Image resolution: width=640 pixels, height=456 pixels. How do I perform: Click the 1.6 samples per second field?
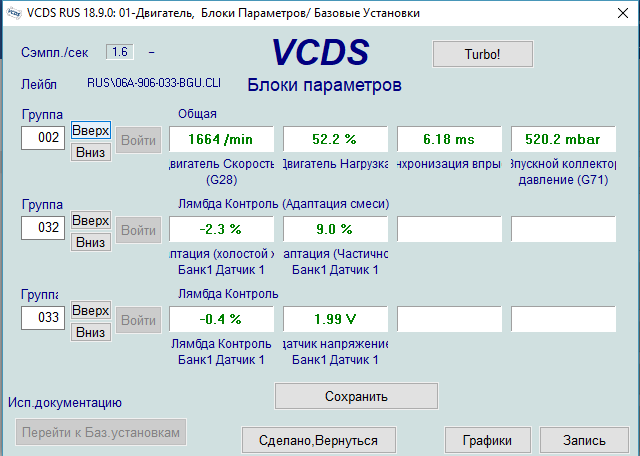(x=120, y=52)
